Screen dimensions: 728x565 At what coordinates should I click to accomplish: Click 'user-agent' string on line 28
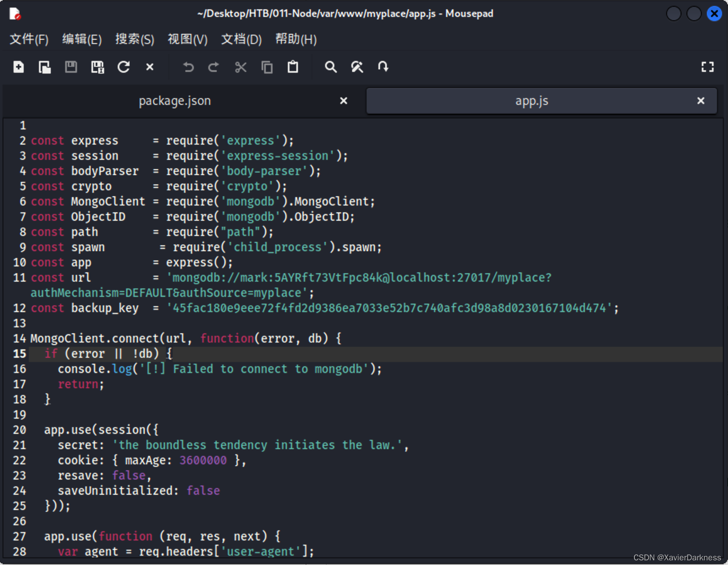click(x=261, y=551)
